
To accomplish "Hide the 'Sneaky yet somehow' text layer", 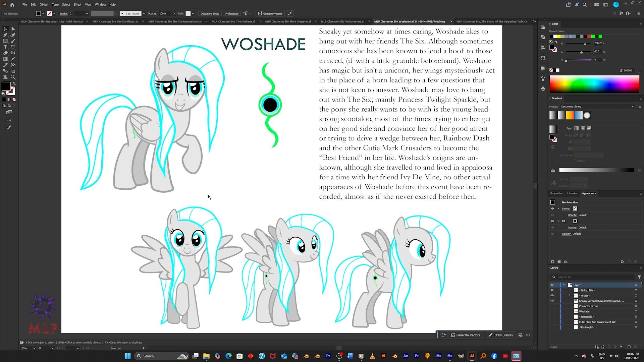I will [x=552, y=301].
